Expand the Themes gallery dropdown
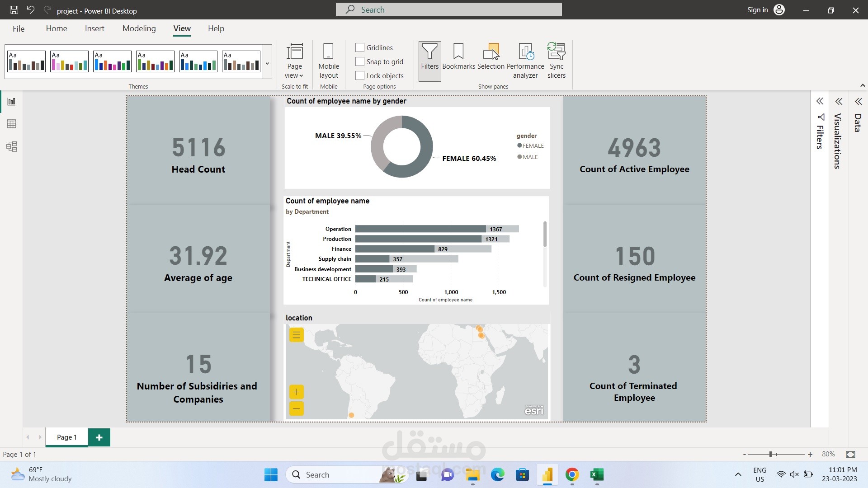This screenshot has height=488, width=868. (267, 63)
